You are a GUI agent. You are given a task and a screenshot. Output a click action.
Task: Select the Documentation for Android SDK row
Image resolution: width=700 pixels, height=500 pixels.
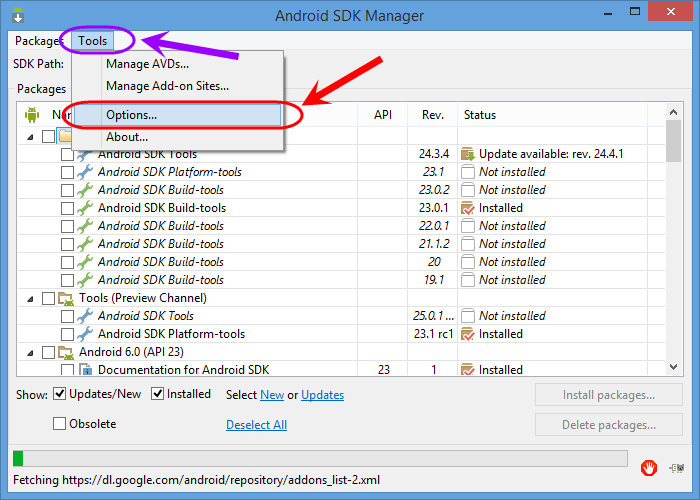(x=341, y=369)
